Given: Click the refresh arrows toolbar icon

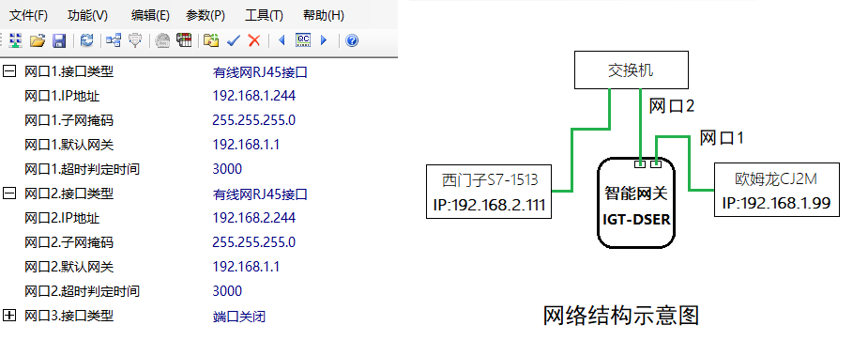Looking at the screenshot, I should pos(86,40).
